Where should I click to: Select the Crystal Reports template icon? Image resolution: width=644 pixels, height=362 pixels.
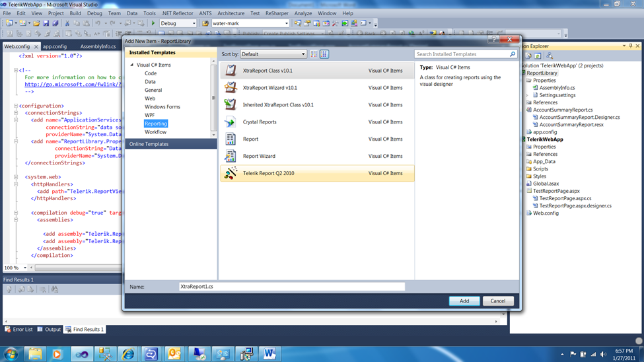231,122
